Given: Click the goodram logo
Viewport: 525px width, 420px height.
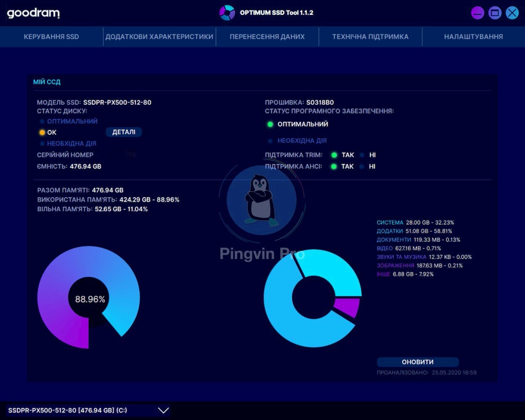Looking at the screenshot, I should (x=33, y=13).
